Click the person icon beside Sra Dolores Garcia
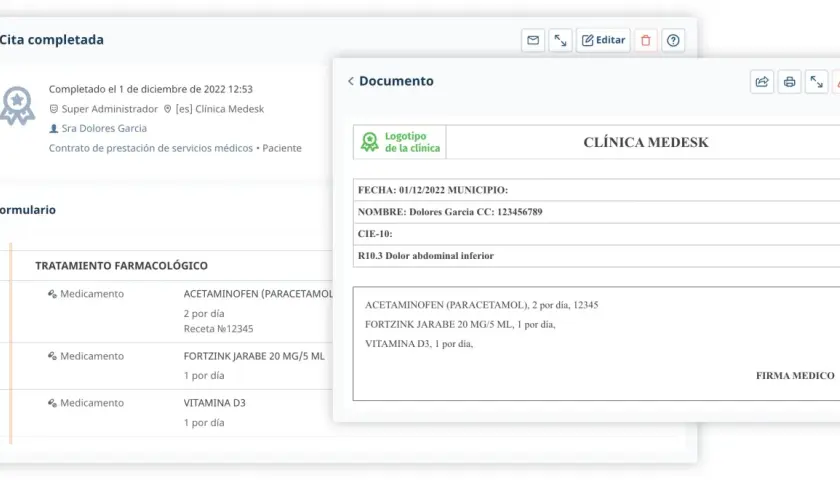Screen dimensions: 840x480 [x=54, y=129]
